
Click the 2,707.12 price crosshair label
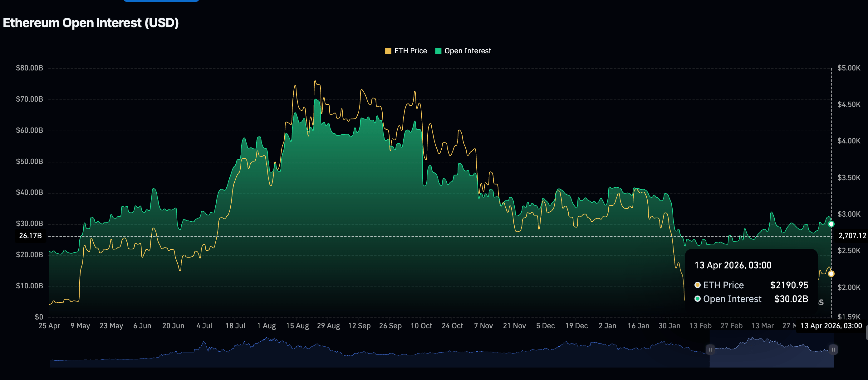click(x=852, y=236)
